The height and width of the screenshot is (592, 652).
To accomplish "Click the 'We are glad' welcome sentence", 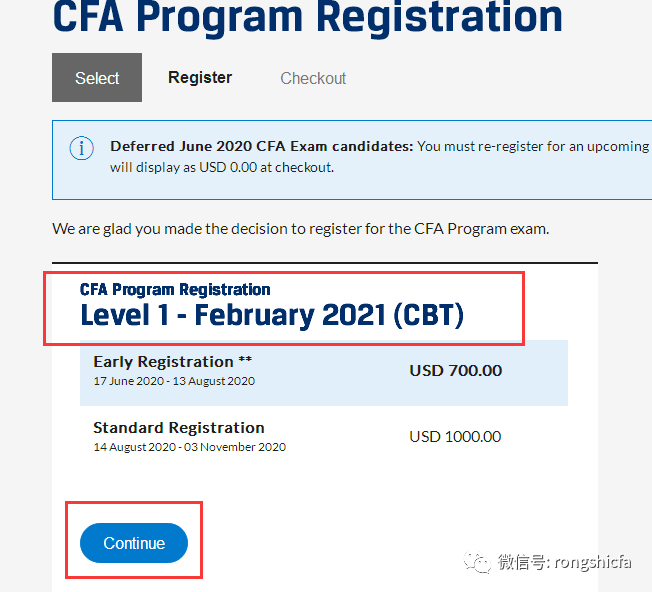I will click(x=300, y=229).
